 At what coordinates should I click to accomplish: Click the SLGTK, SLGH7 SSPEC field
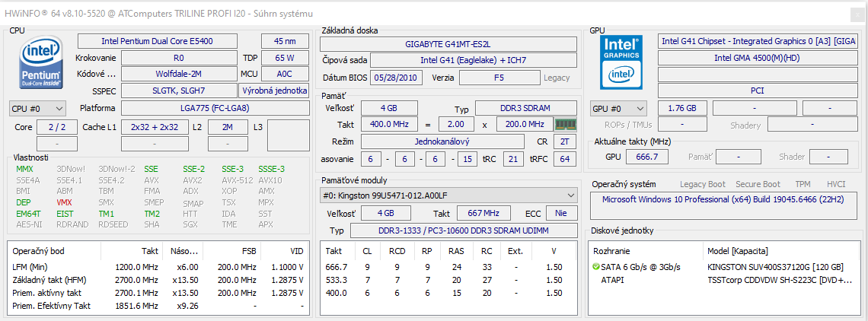179,91
